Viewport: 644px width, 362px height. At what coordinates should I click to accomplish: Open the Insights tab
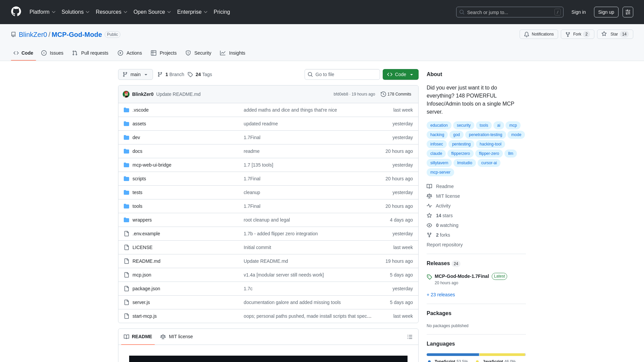(232, 53)
